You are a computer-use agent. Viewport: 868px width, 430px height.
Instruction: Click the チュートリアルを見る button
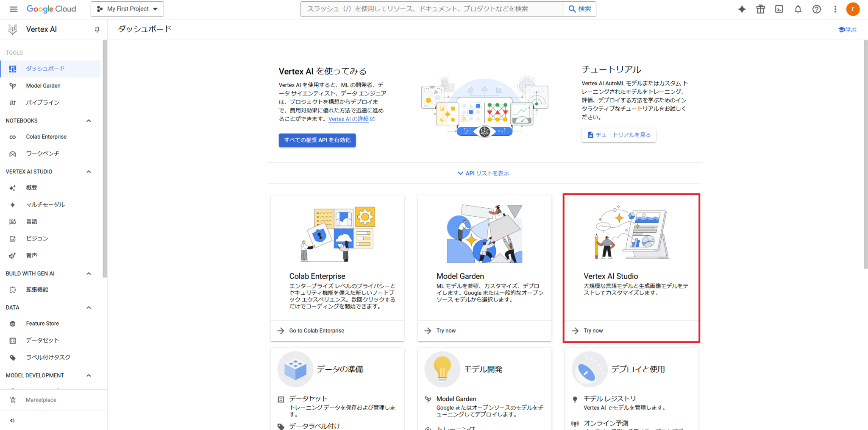[618, 135]
